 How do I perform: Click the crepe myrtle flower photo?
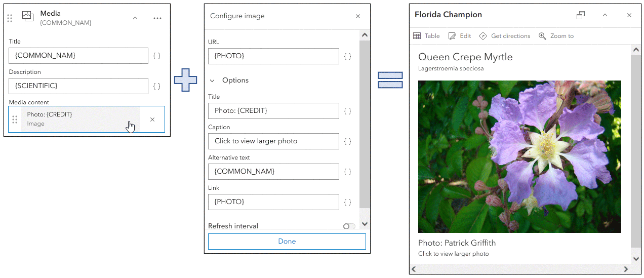(x=519, y=156)
